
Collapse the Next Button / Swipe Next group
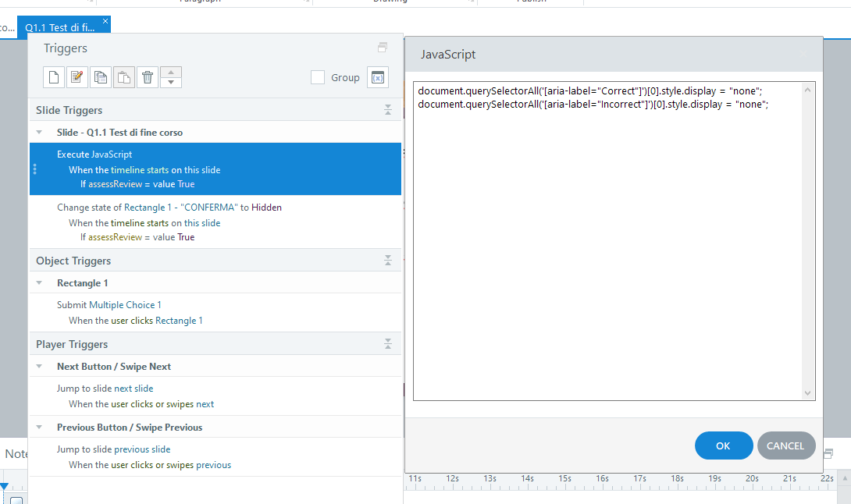click(x=39, y=367)
